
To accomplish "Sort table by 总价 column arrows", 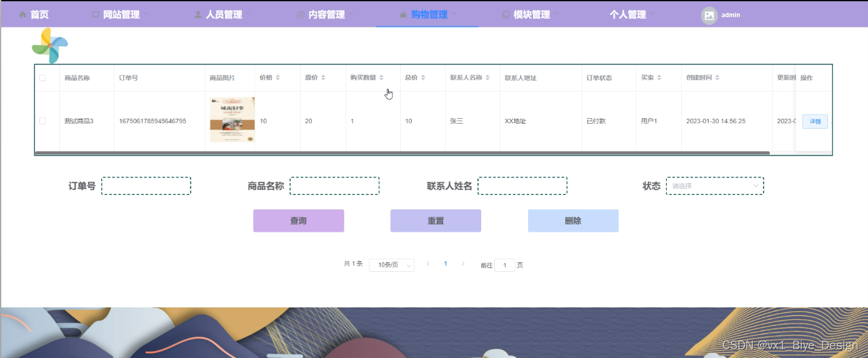I will point(423,77).
